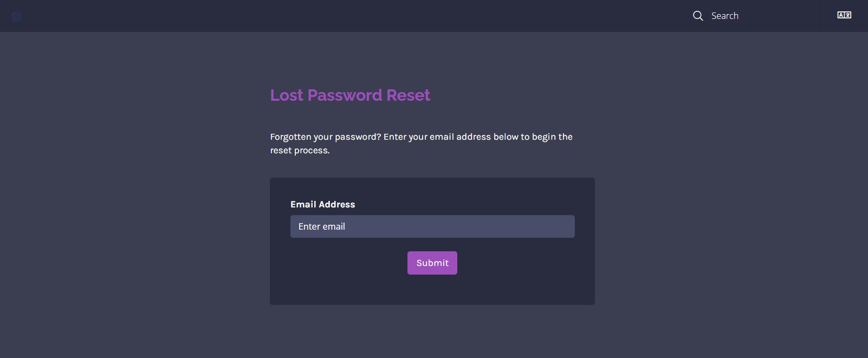The width and height of the screenshot is (868, 358).
Task: Focus the Email Address input field
Action: coord(432,226)
